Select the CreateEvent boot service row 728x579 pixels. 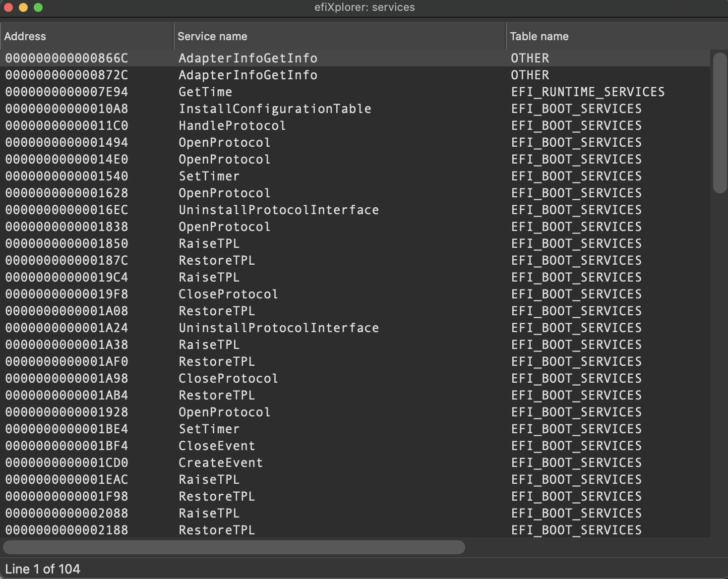[221, 463]
